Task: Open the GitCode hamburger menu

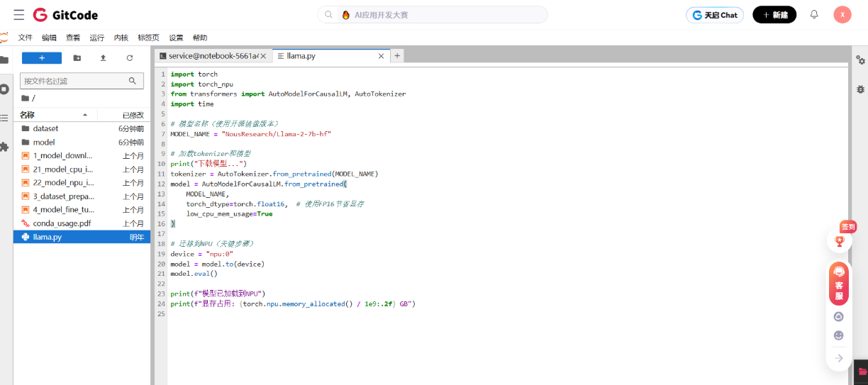Action: (x=18, y=15)
